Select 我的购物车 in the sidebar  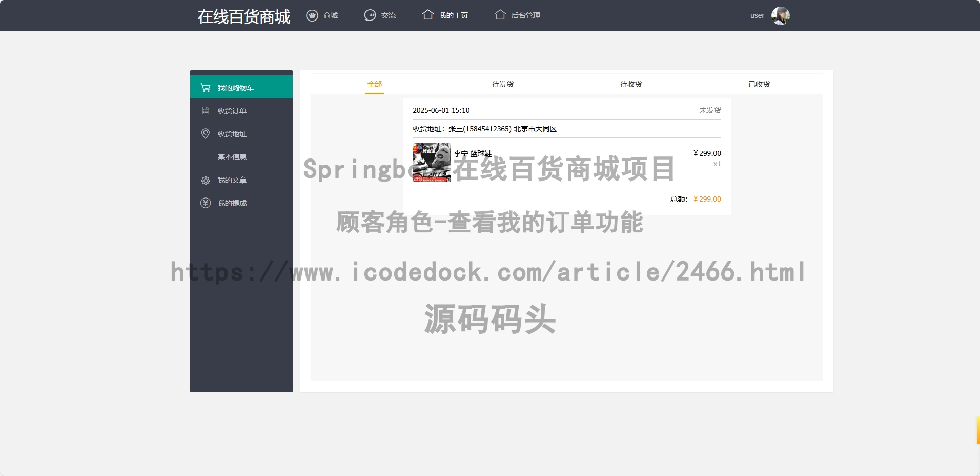click(x=241, y=87)
